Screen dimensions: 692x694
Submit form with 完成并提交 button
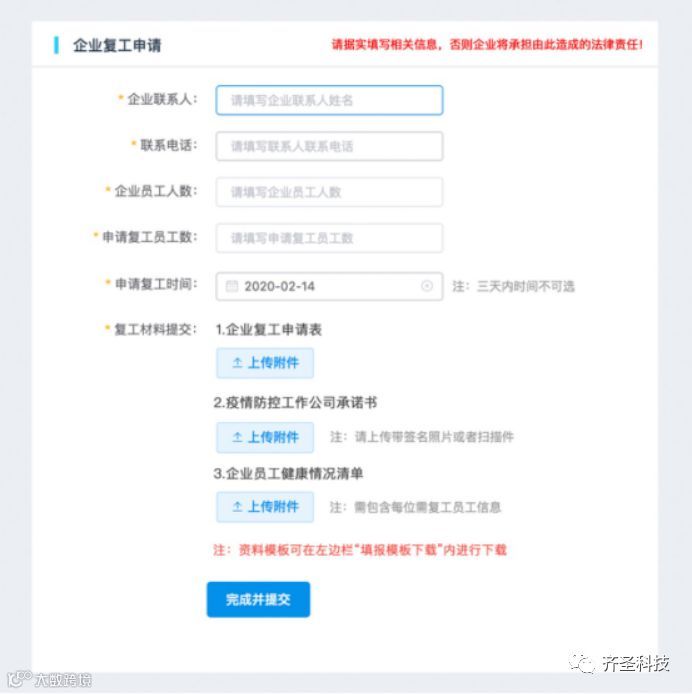point(258,599)
